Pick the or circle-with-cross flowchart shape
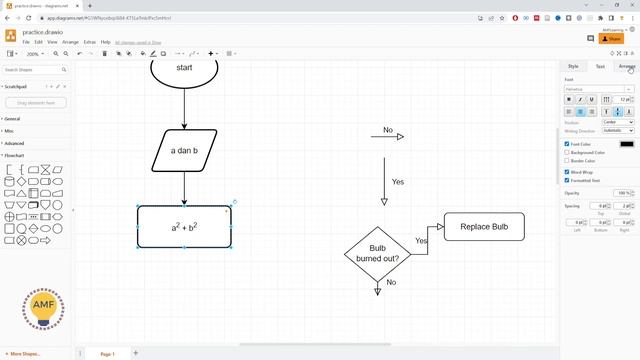The width and height of the screenshot is (640, 360). [x=9, y=217]
